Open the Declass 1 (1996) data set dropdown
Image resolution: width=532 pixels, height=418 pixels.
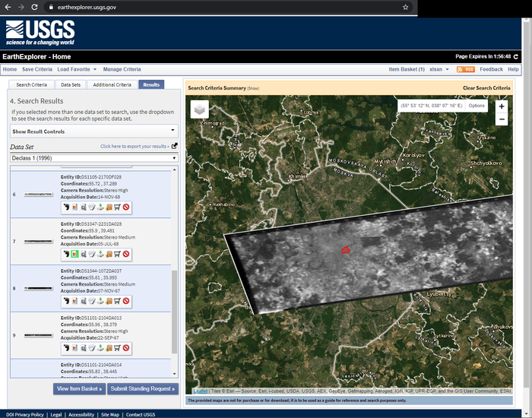click(x=93, y=158)
